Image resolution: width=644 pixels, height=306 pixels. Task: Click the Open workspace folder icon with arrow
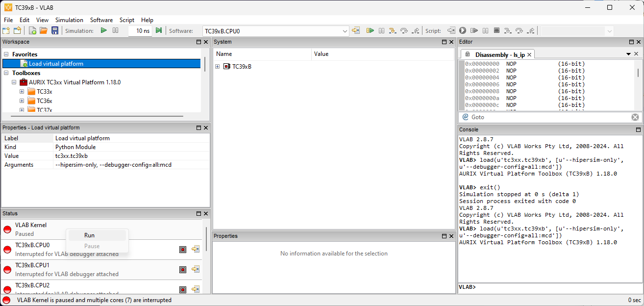[17, 30]
